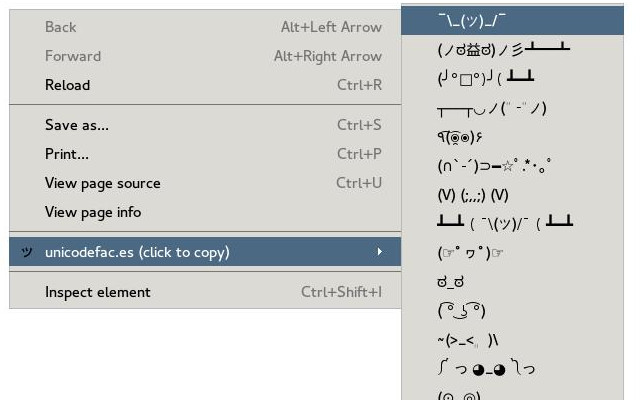
Task: Select Save as... menu item
Action: [205, 125]
